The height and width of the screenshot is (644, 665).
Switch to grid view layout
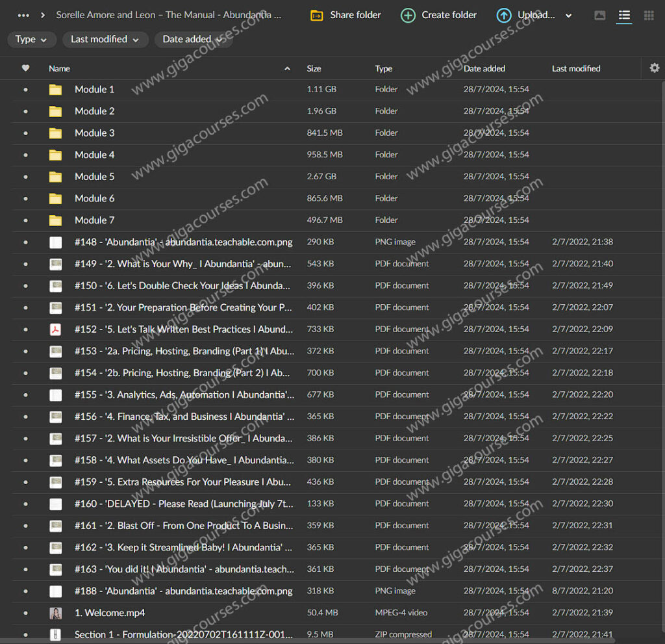click(649, 16)
